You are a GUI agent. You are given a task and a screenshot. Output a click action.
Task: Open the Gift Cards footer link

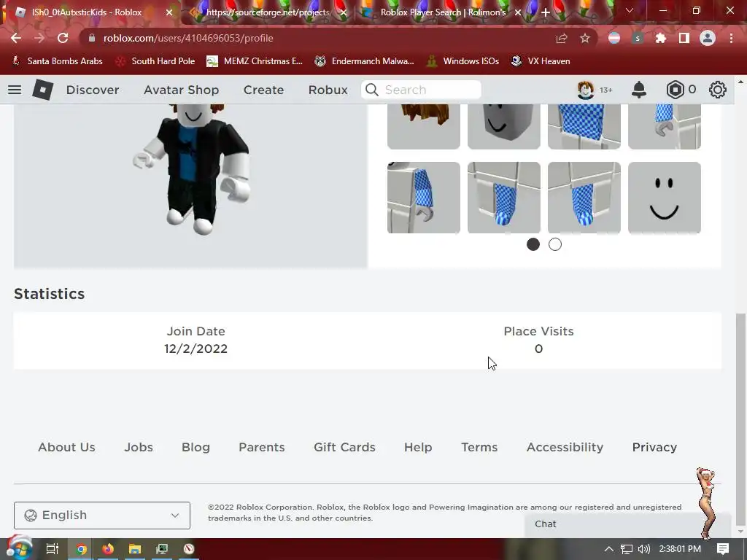pos(344,447)
